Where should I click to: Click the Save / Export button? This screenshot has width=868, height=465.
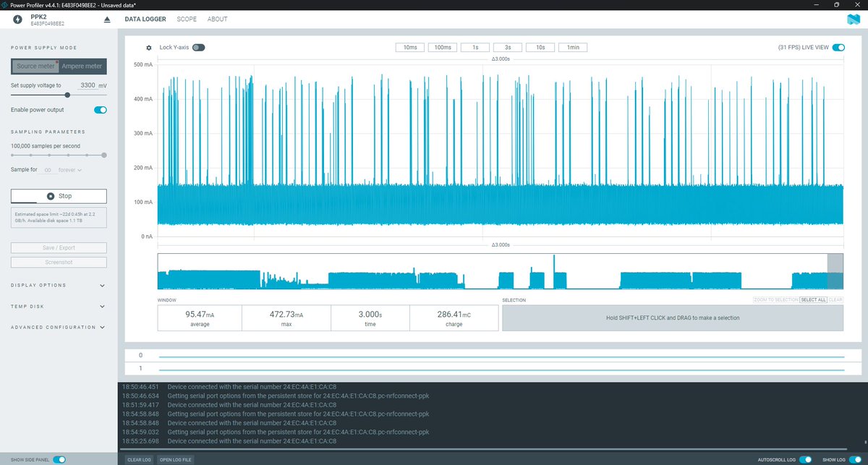(59, 248)
